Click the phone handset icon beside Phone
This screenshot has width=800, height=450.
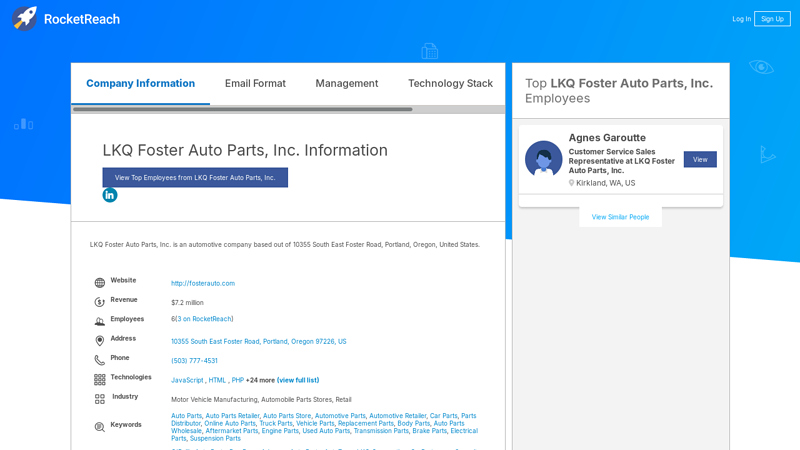(x=99, y=360)
